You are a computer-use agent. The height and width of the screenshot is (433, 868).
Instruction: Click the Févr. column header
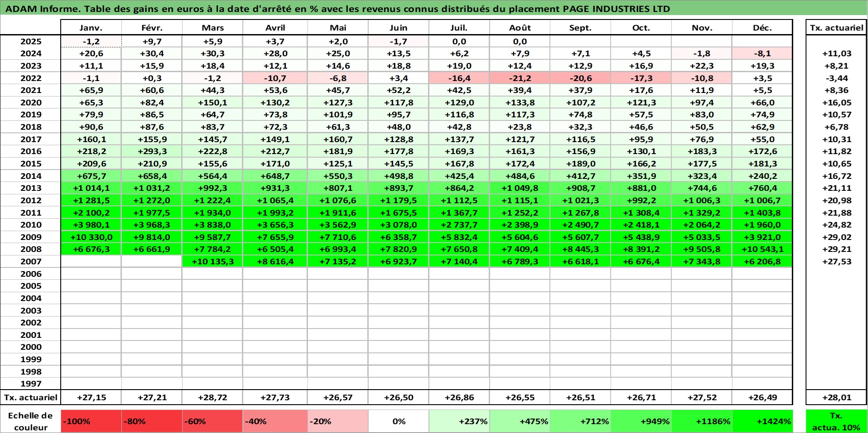[152, 27]
